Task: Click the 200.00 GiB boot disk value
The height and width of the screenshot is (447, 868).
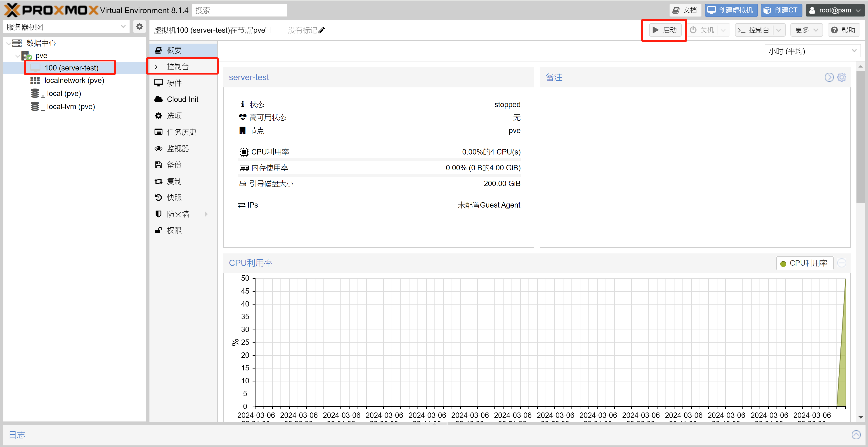Action: click(x=502, y=183)
